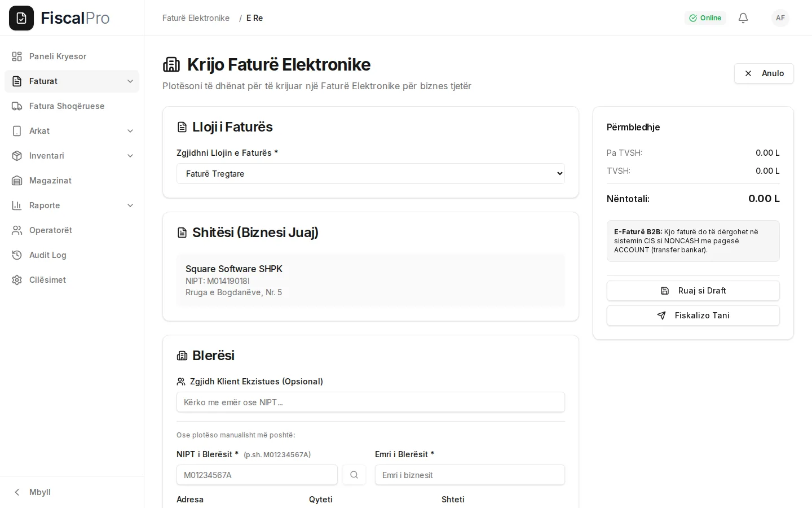Click the Fatura Shoqëruese truck icon
Viewport: 812px width, 508px height.
click(17, 106)
